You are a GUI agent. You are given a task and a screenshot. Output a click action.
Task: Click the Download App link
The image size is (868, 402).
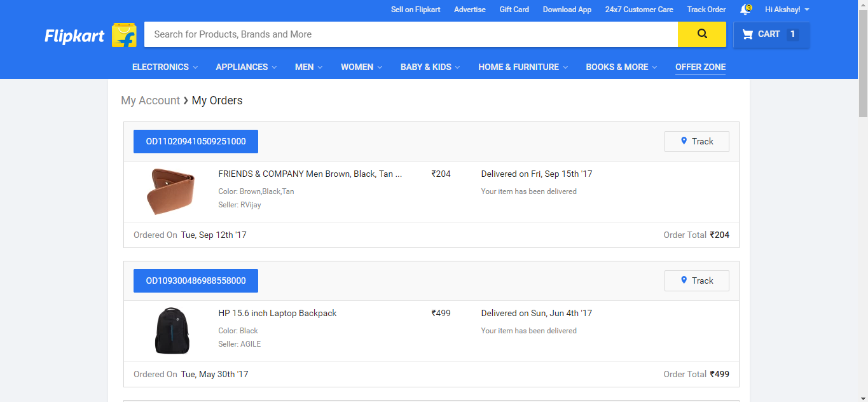click(x=567, y=10)
